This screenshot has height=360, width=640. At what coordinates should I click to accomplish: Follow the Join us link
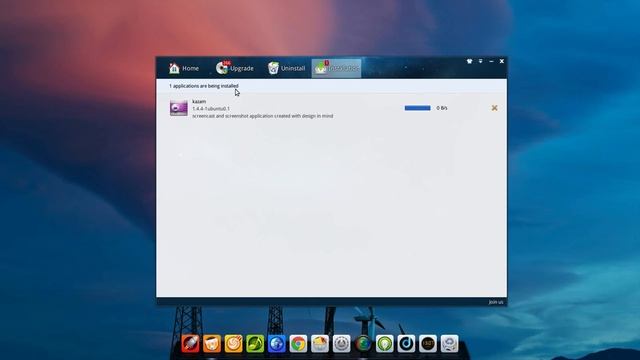point(496,302)
